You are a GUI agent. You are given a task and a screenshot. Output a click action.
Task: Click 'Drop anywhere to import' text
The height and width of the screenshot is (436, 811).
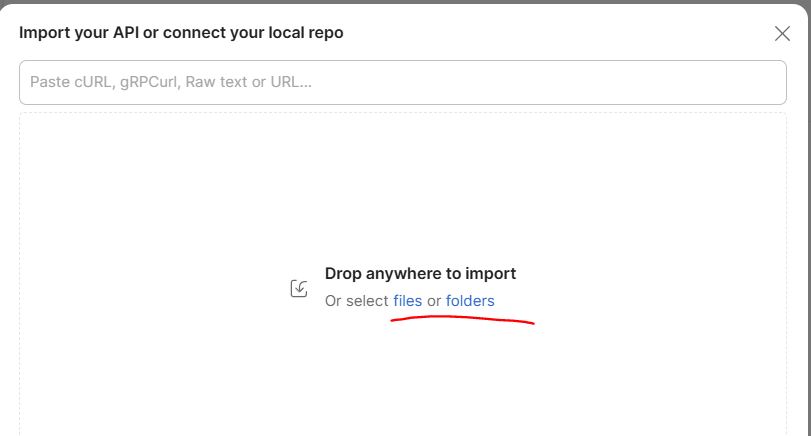point(420,274)
